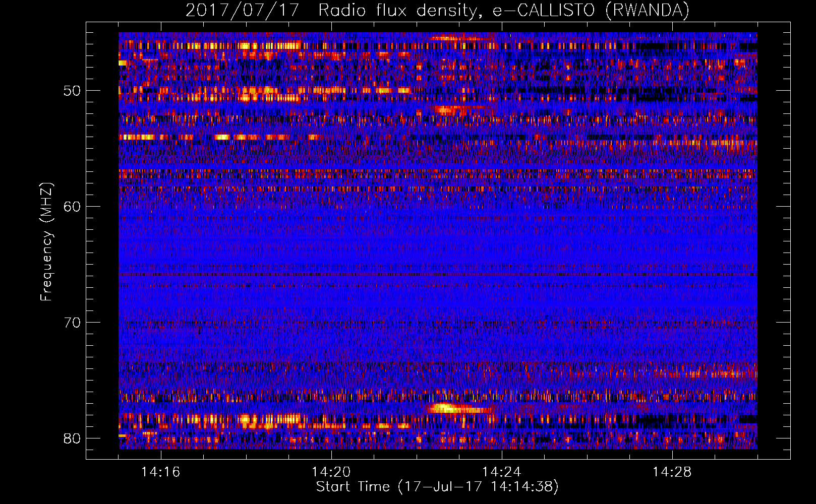Screen dimensions: 816x504
Task: Click the plot title with date 2017/07/17
Action: (x=437, y=10)
